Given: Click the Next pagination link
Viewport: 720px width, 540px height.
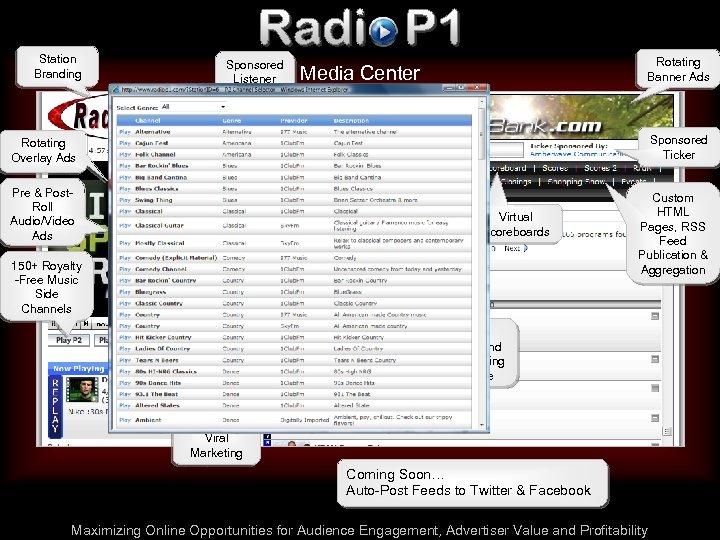Looking at the screenshot, I should tap(516, 248).
